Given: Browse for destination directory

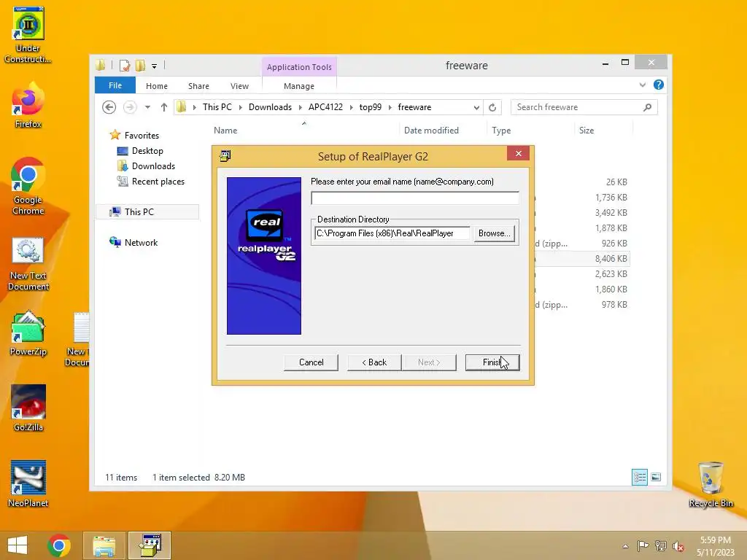Looking at the screenshot, I should [494, 233].
